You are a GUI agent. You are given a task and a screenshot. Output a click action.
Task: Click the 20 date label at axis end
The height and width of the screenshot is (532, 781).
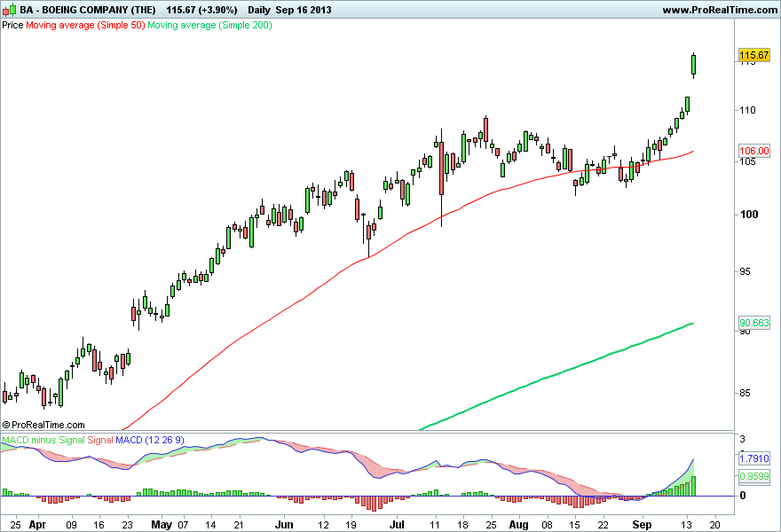714,525
